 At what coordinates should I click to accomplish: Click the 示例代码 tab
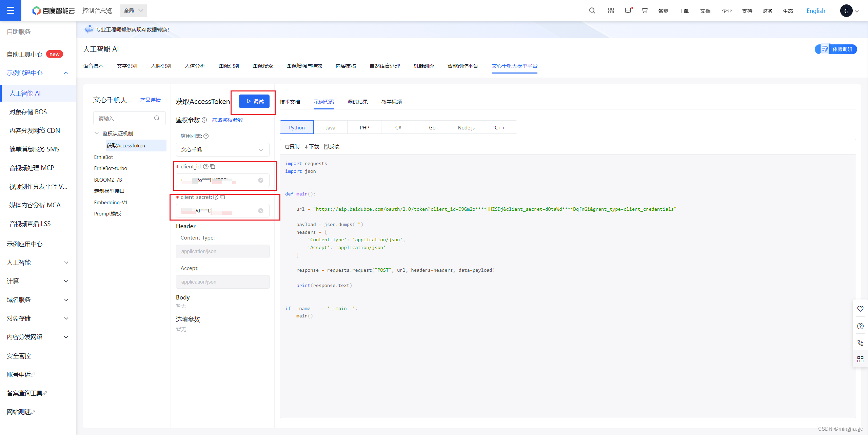(323, 102)
